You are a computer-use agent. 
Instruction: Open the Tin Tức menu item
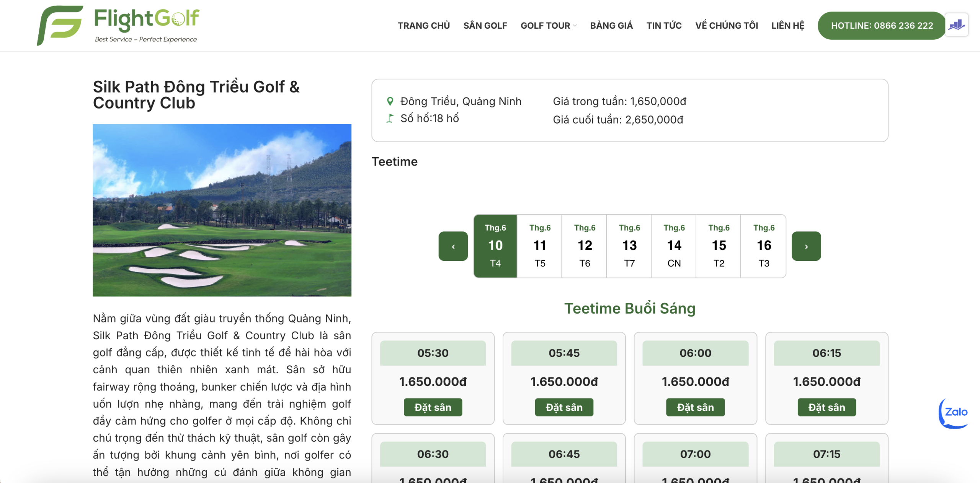664,26
